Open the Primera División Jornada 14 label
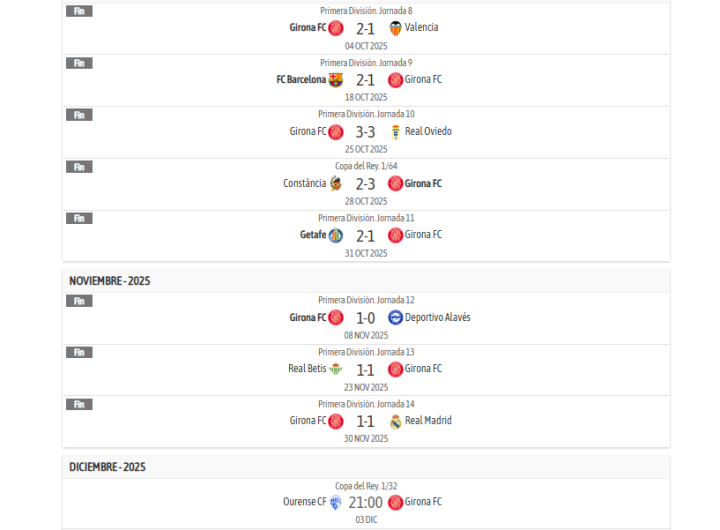Image resolution: width=720 pixels, height=530 pixels. [366, 404]
